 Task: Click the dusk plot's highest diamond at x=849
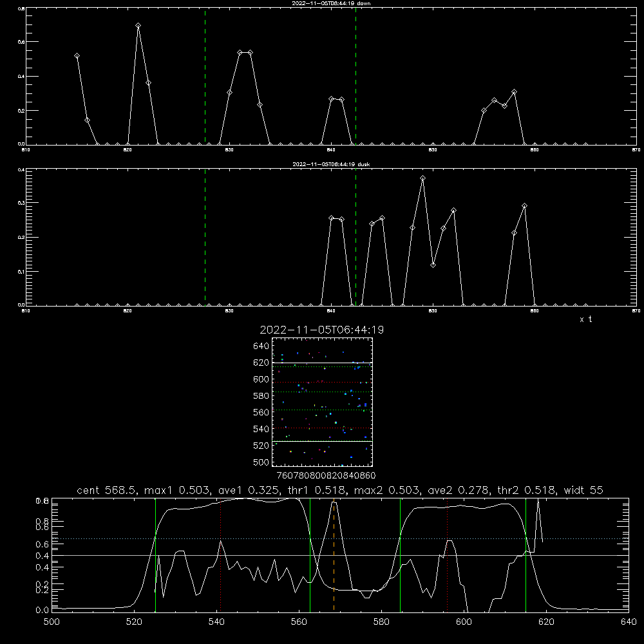422,178
